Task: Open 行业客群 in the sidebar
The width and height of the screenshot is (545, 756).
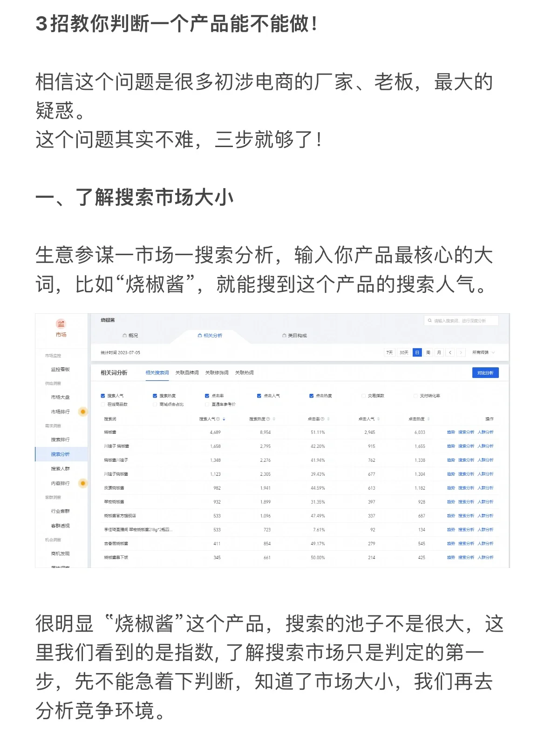Action: [61, 511]
